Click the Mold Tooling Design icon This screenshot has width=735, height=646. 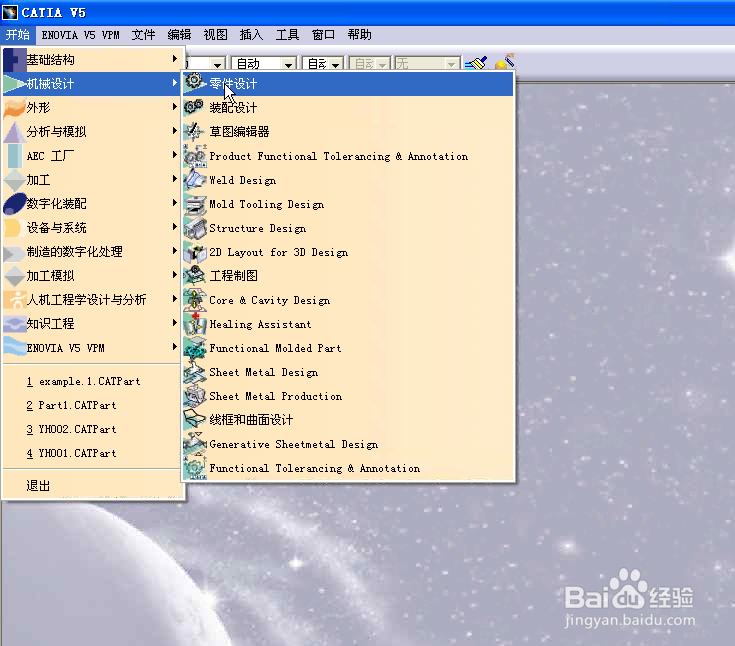pyautogui.click(x=194, y=204)
